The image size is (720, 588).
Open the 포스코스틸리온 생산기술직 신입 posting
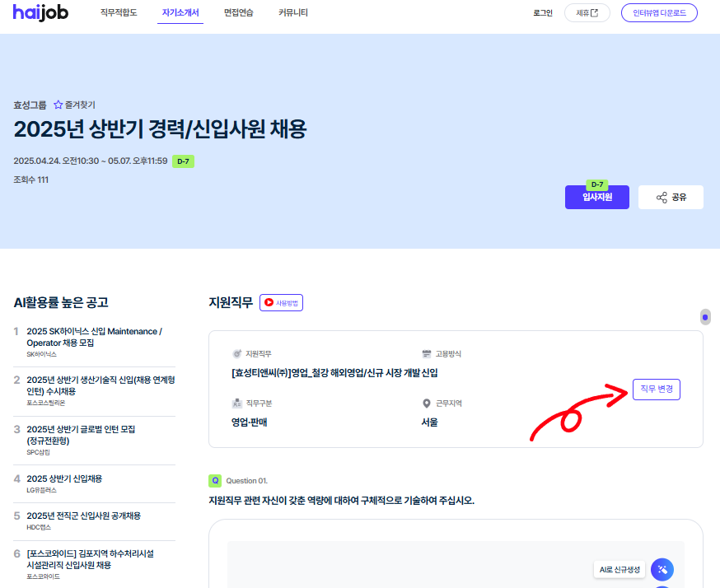94,390
